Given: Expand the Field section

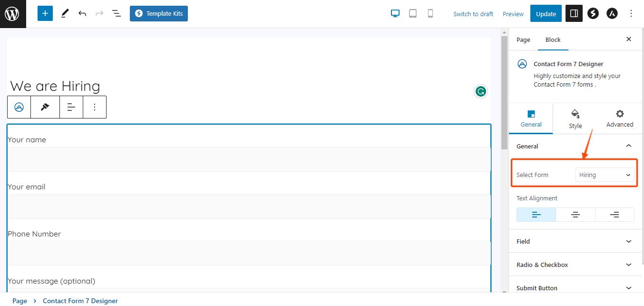Looking at the screenshot, I should [x=575, y=241].
